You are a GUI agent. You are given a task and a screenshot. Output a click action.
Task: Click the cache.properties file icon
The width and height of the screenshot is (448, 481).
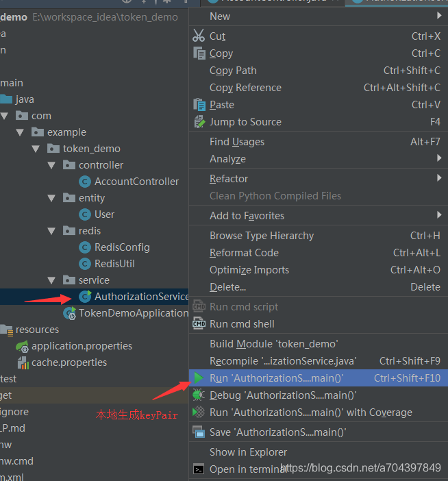pyautogui.click(x=23, y=362)
